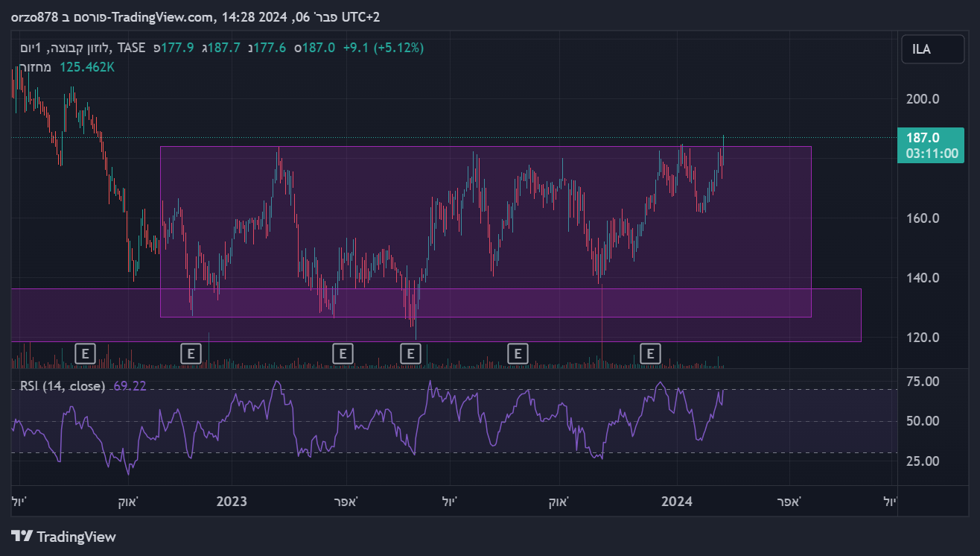Click the 50.00 level on the RSI scale
This screenshot has height=556, width=980.
point(920,421)
